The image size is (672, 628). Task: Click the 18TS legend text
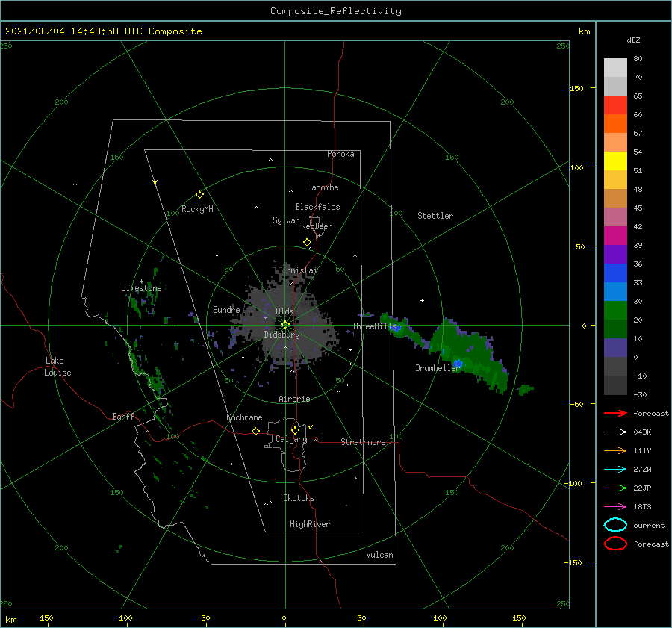click(x=642, y=507)
